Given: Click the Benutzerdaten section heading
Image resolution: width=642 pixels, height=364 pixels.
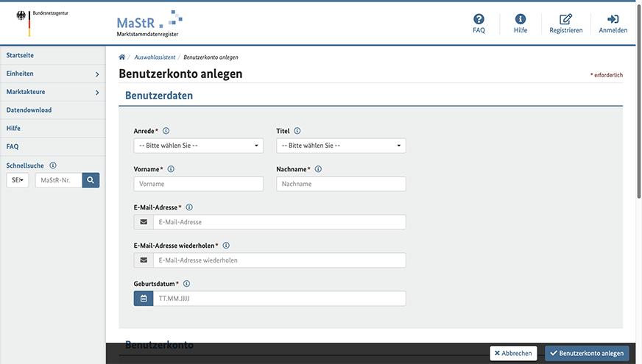Looking at the screenshot, I should click(159, 96).
